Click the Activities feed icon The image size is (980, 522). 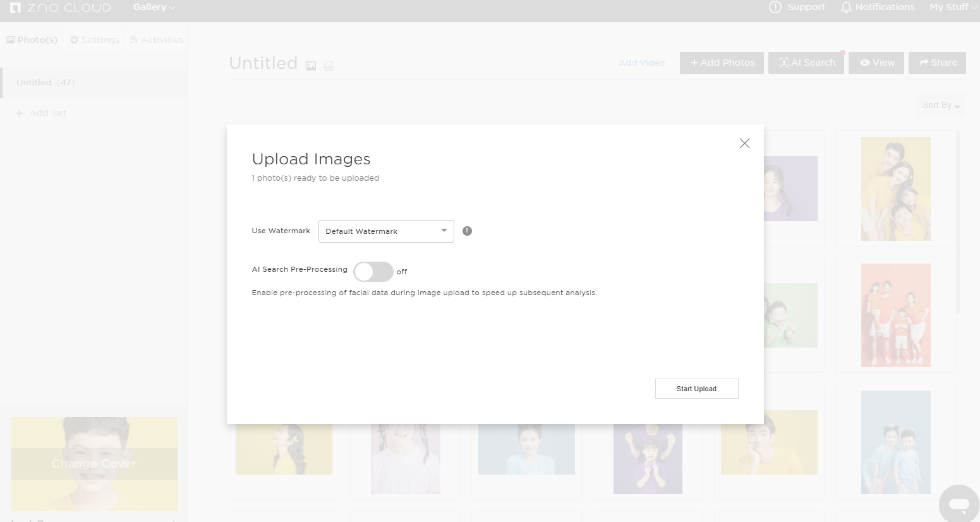click(x=134, y=40)
